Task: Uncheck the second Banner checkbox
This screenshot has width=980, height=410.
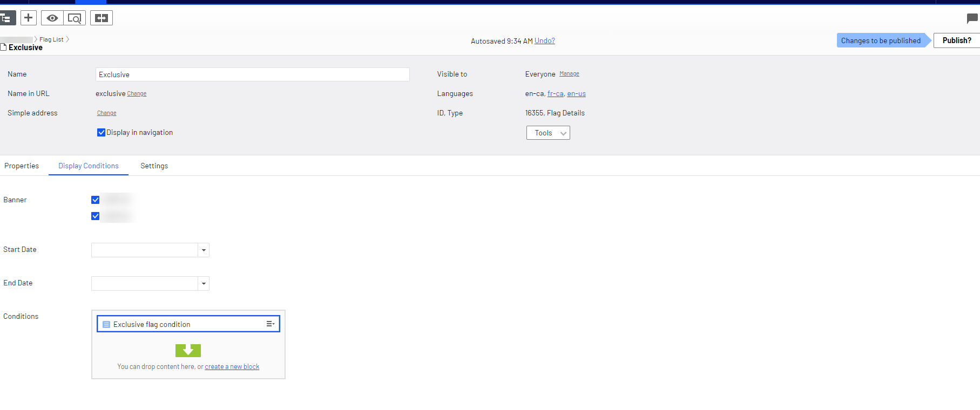Action: click(96, 216)
